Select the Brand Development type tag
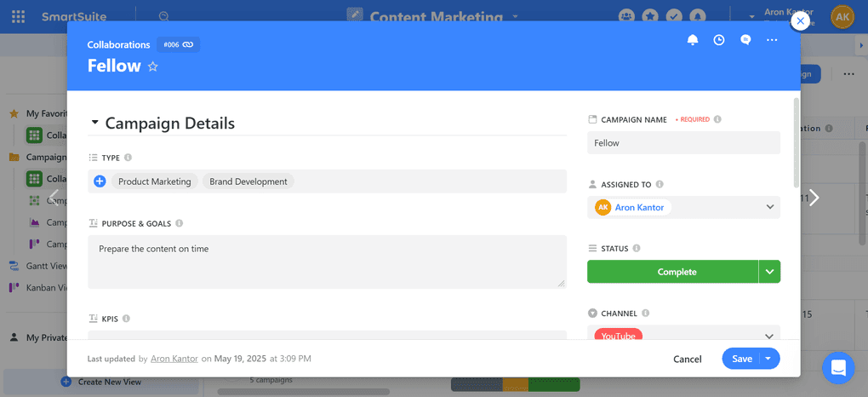 point(248,181)
